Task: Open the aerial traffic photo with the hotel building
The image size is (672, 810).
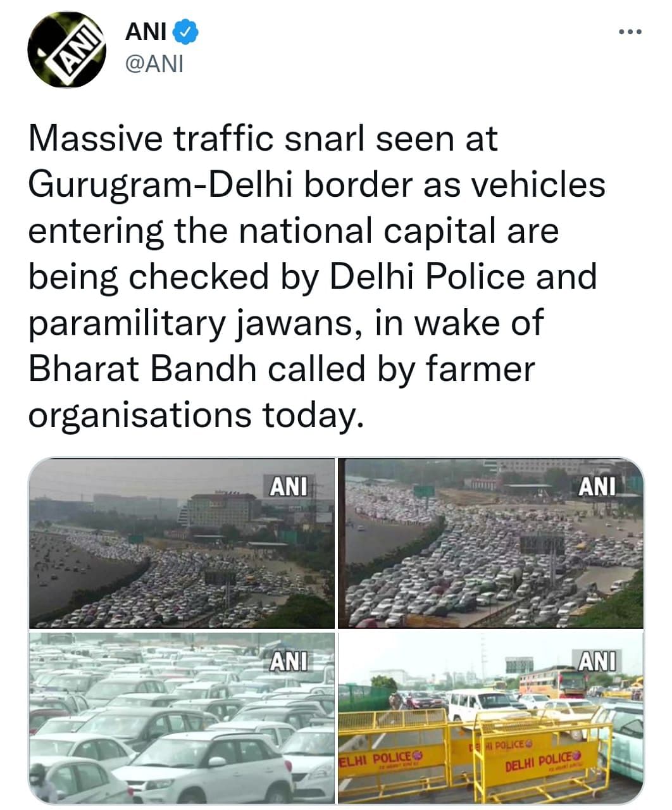Action: click(182, 543)
